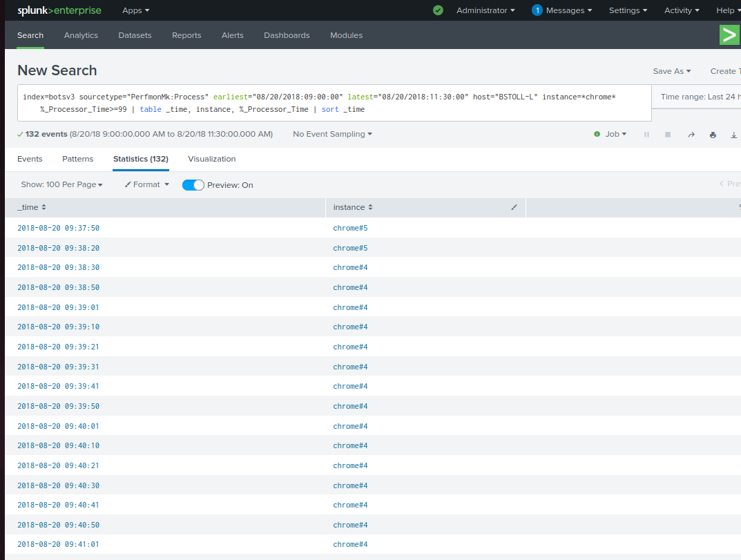Click chrome#4 in the 09:40:10 row
The image size is (741, 560).
[x=350, y=445]
